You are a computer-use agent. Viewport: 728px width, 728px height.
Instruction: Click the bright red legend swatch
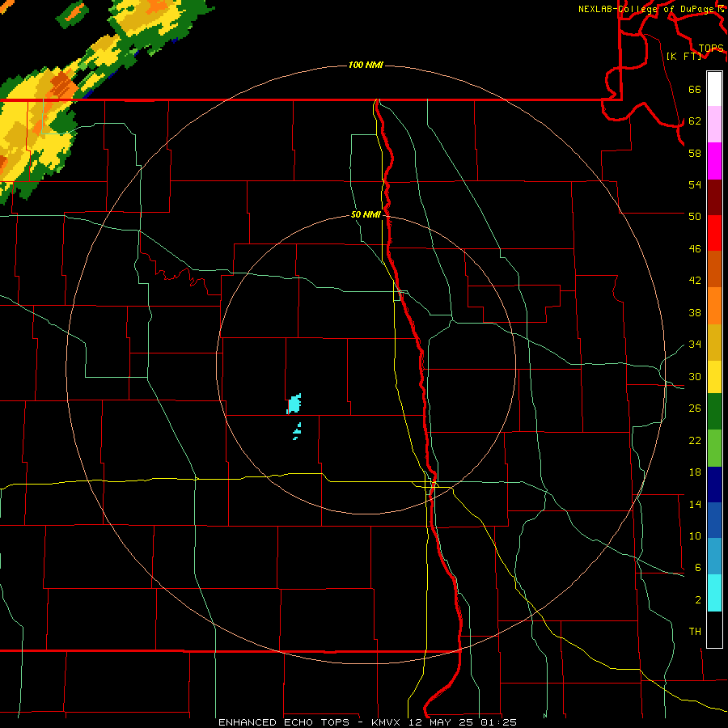point(714,233)
